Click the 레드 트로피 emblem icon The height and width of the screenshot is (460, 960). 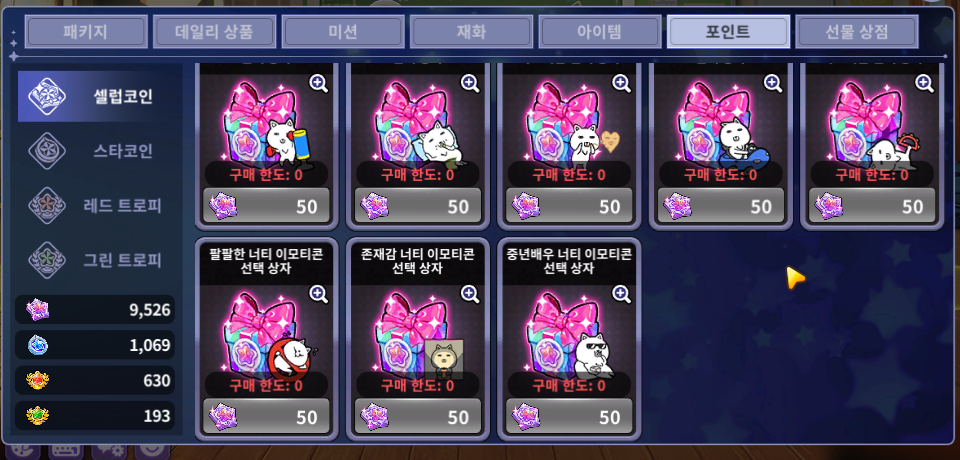(x=48, y=205)
